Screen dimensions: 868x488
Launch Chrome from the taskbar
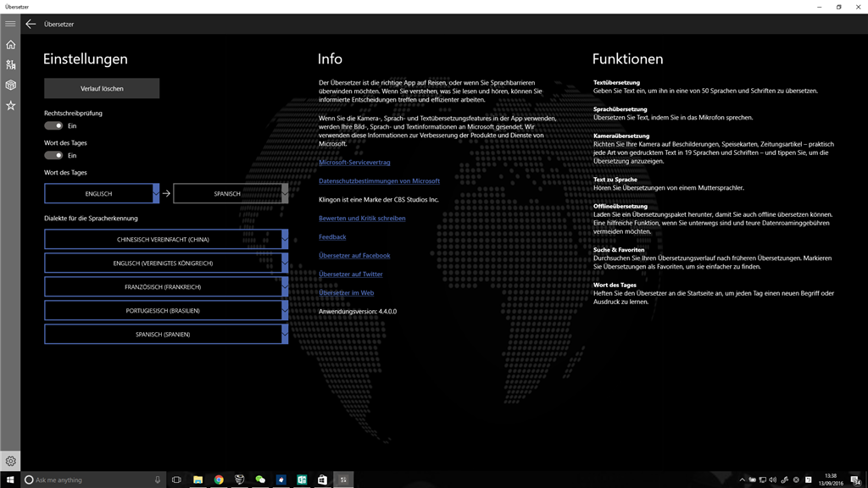[x=220, y=479]
